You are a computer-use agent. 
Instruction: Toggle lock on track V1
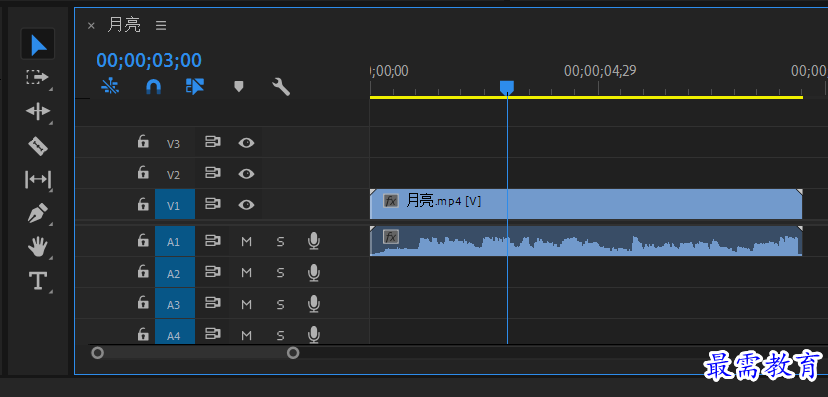143,203
